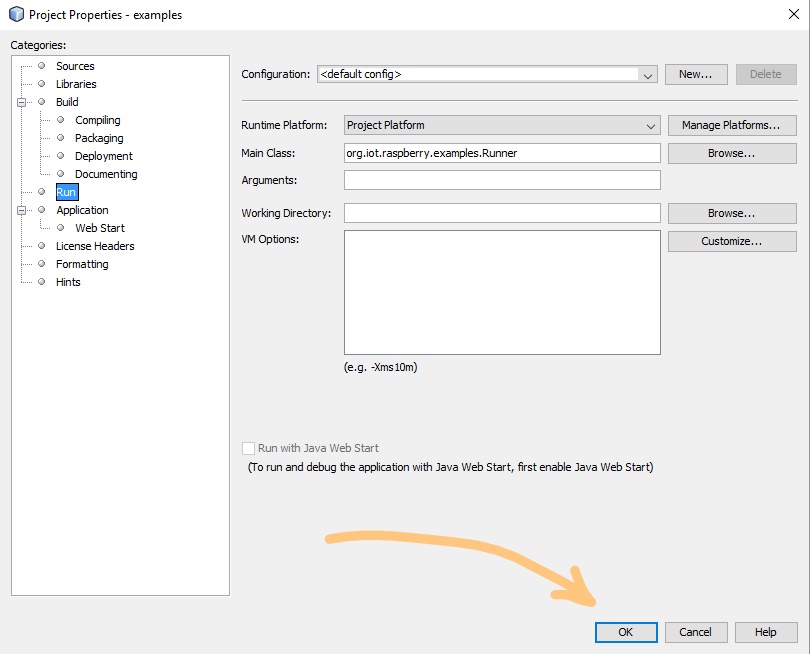Select the Packaging category
This screenshot has width=810, height=654.
pos(99,138)
